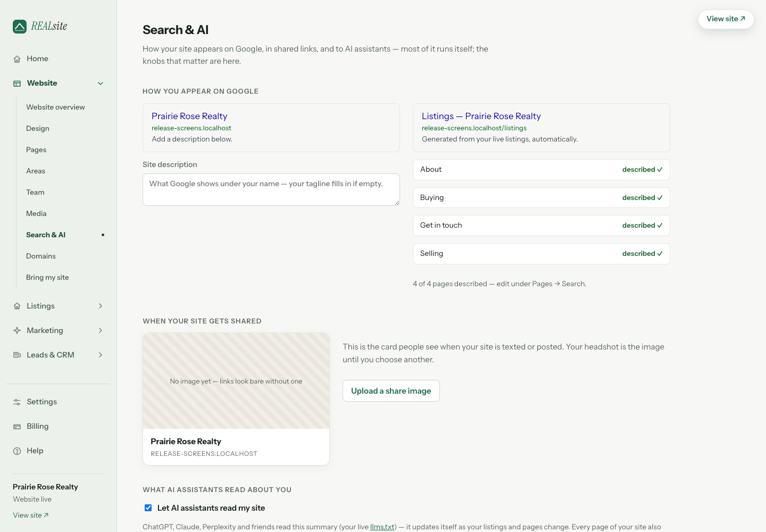The image size is (766, 532).
Task: Click RELEASE-SCREENS.LOCALHOST text on share card
Action: click(204, 454)
